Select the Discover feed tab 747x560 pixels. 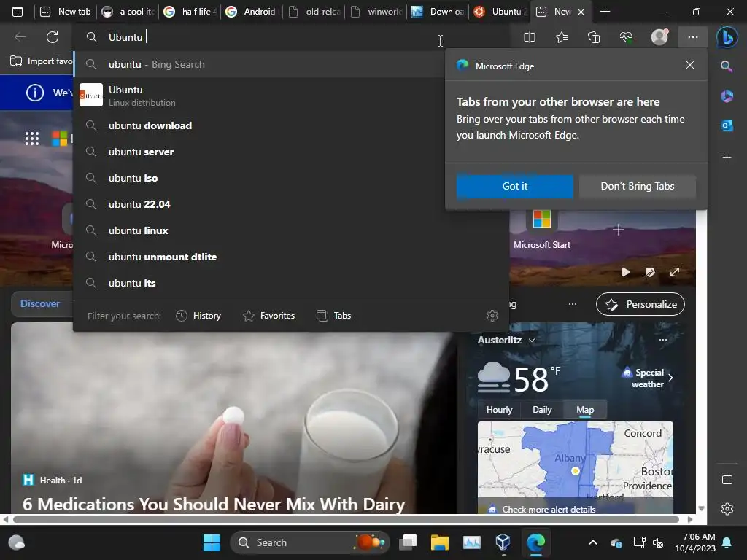[41, 304]
